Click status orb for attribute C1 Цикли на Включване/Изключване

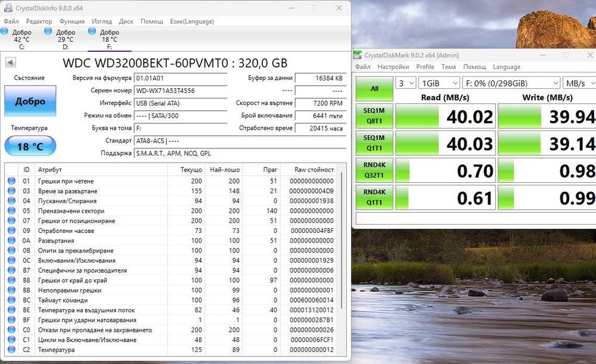[x=11, y=340]
